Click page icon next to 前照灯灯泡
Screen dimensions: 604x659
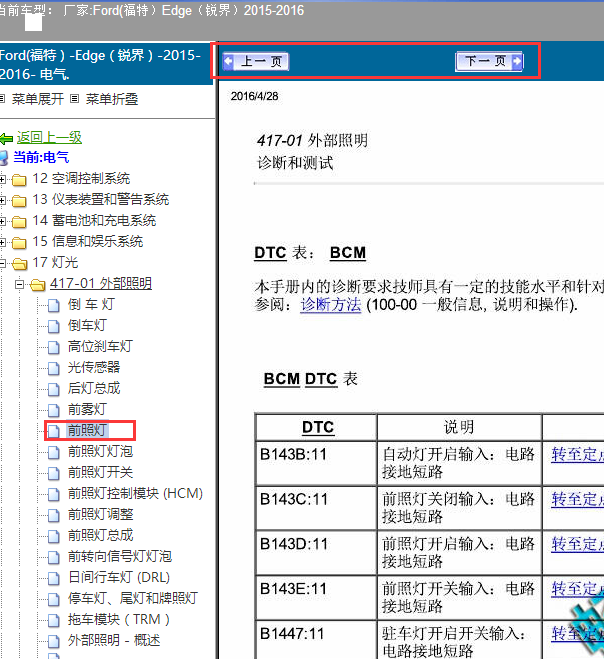[54, 453]
